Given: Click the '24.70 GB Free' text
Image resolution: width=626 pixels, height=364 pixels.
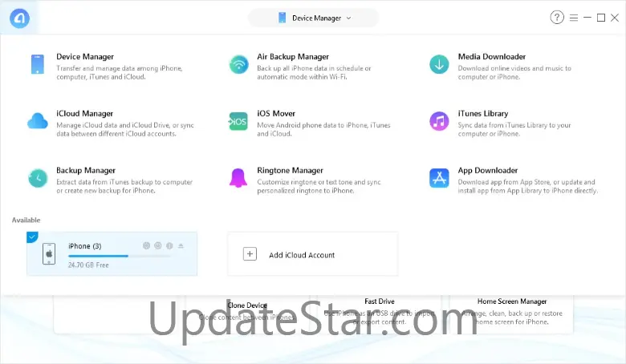Looking at the screenshot, I should [x=88, y=265].
